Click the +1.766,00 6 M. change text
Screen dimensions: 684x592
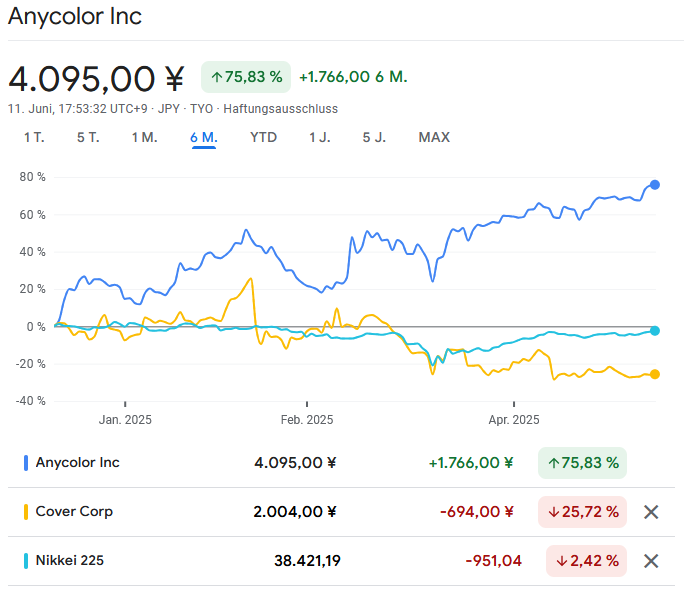pyautogui.click(x=353, y=77)
